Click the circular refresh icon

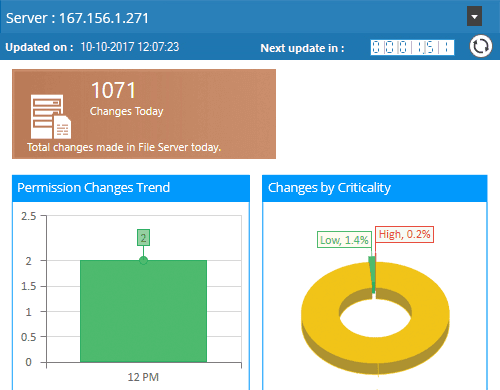480,46
